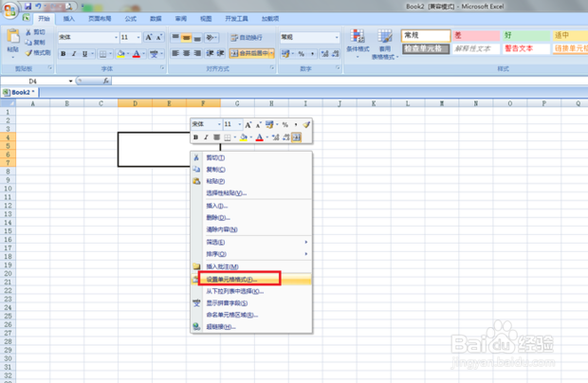Click Decrease Font Size in the ribbon
Screen dimensions: 588x383
(x=159, y=37)
